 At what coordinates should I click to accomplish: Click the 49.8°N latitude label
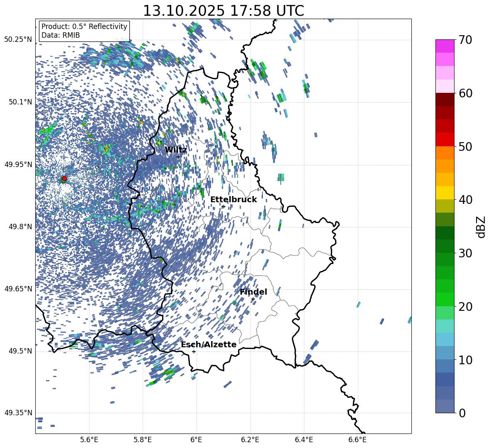click(20, 227)
